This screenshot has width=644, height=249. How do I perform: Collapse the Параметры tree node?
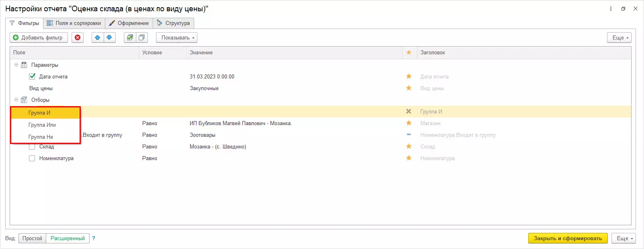16,65
